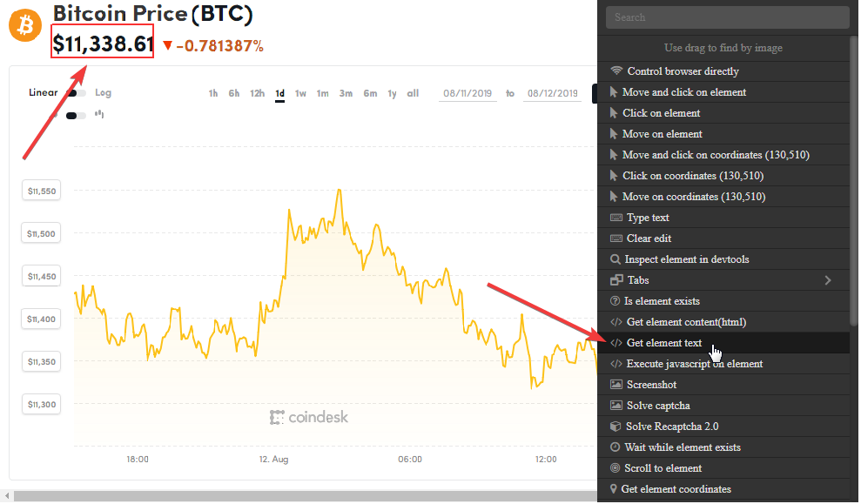Click the 08/11/2019 start date field

tap(469, 93)
